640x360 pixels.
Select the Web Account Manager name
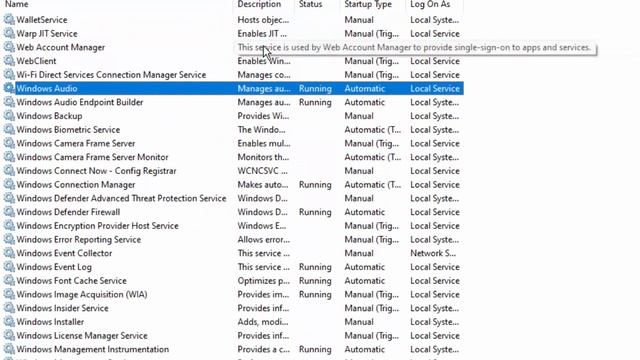point(60,47)
